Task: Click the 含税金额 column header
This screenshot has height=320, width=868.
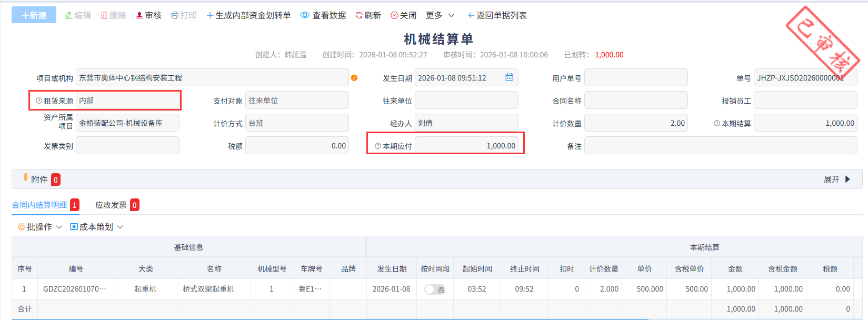Action: (x=782, y=269)
